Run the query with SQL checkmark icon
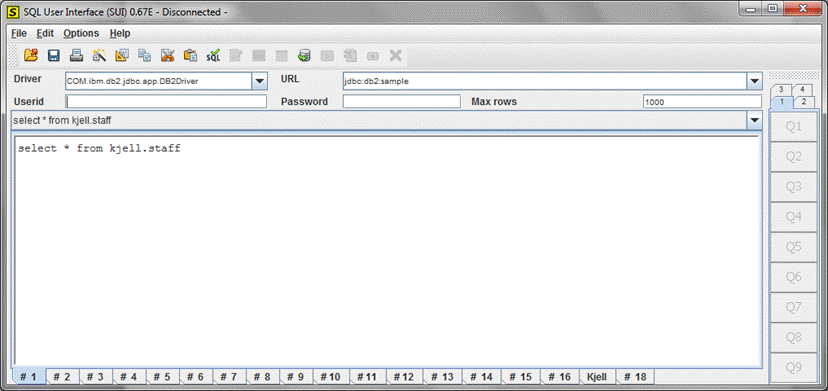 pos(213,55)
